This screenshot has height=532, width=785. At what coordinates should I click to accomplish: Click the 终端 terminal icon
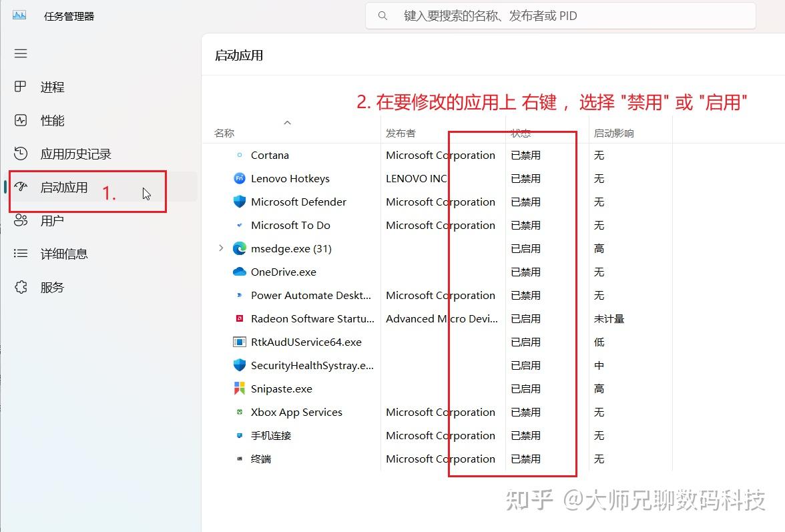(239, 459)
